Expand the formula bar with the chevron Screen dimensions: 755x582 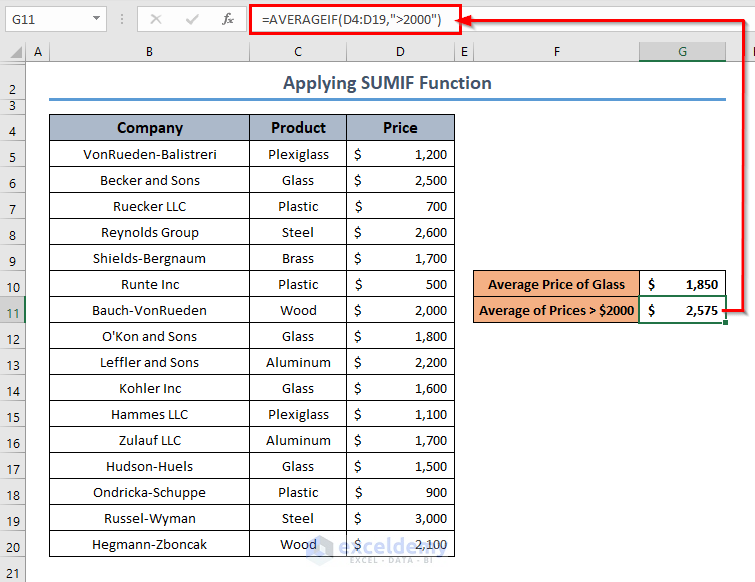tap(745, 19)
